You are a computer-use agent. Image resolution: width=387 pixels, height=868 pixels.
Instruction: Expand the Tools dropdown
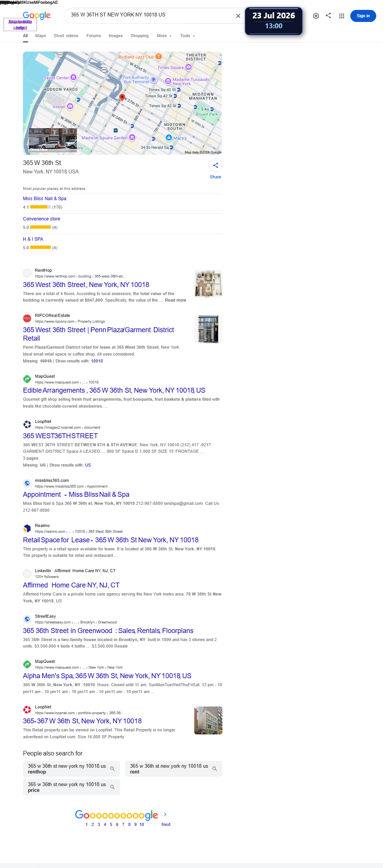187,36
